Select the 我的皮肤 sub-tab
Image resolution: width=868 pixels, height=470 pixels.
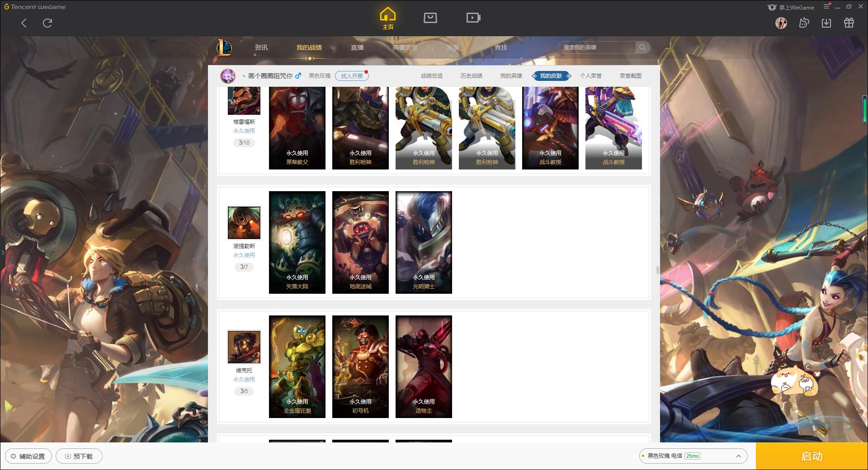tap(551, 76)
